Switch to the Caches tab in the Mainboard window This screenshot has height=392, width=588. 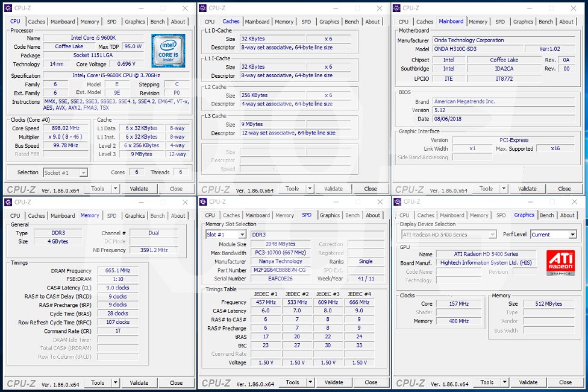(x=425, y=22)
